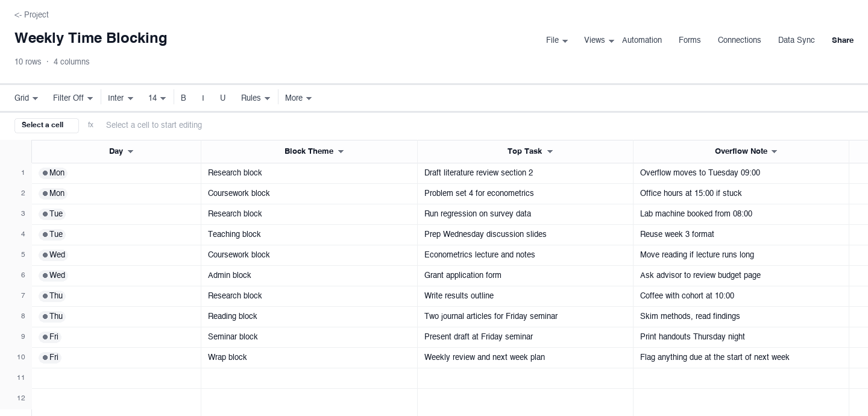Select 'Overflow moves to Tuesday 09:00' cell
This screenshot has width=868, height=416.
point(741,173)
